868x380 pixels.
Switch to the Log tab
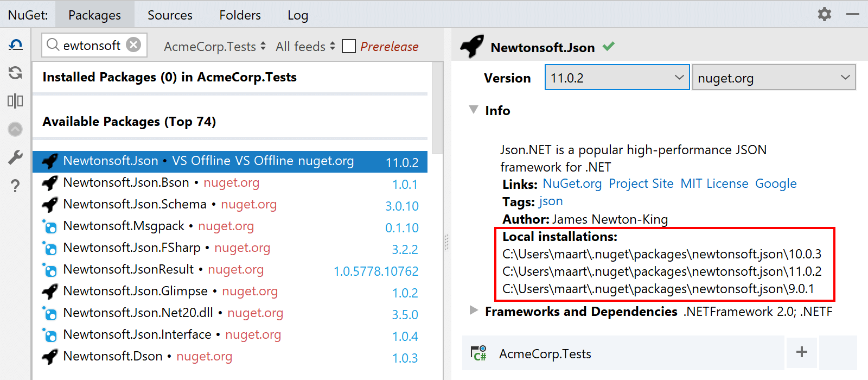[x=298, y=15]
